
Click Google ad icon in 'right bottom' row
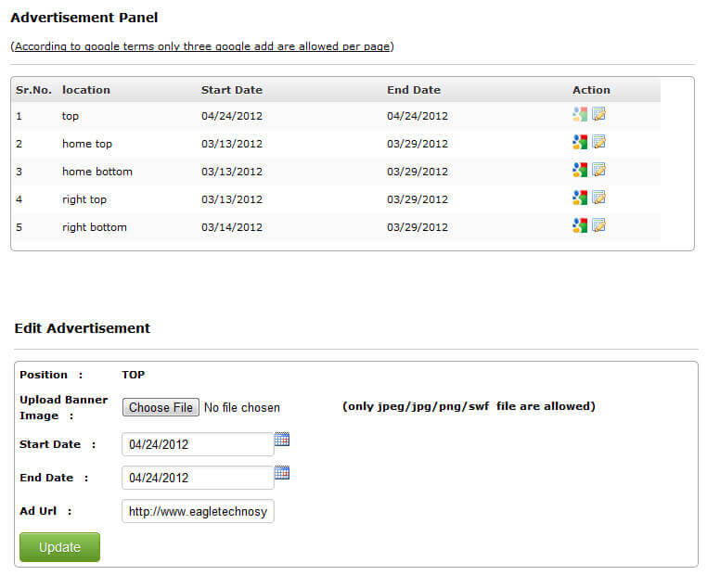click(x=580, y=225)
